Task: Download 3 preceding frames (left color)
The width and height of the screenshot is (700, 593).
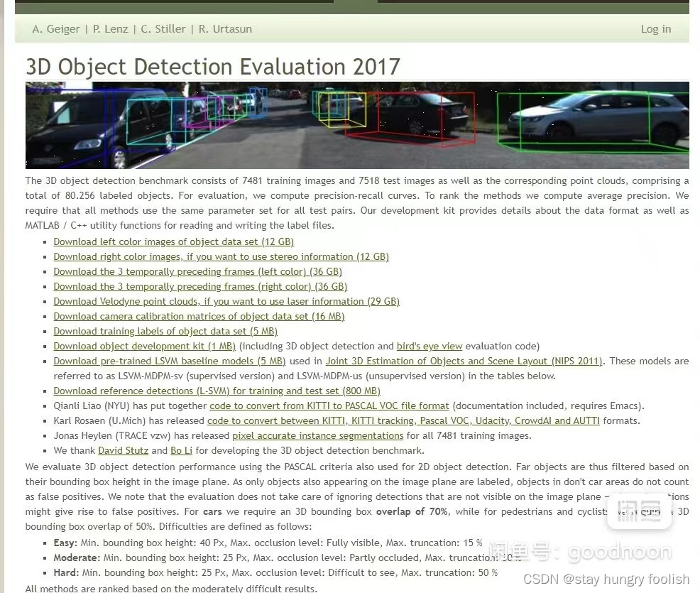Action: (x=198, y=271)
